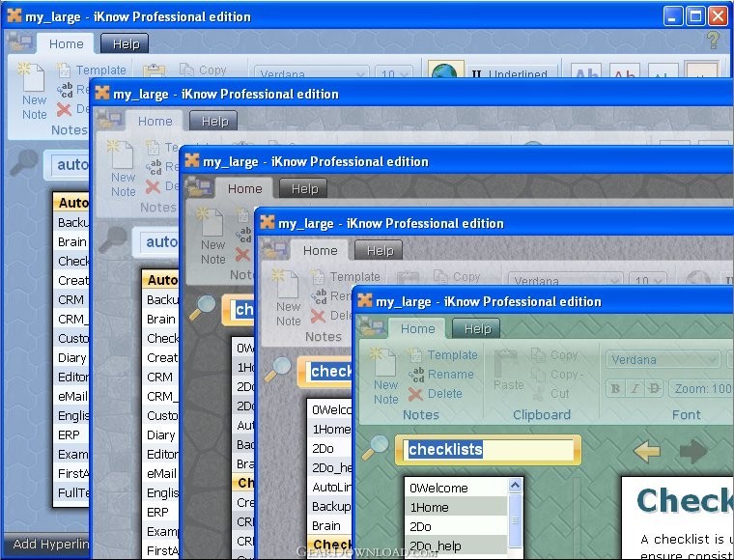Click the search magnifier in the front green window
Image resolution: width=734 pixels, height=560 pixels.
pyautogui.click(x=376, y=447)
